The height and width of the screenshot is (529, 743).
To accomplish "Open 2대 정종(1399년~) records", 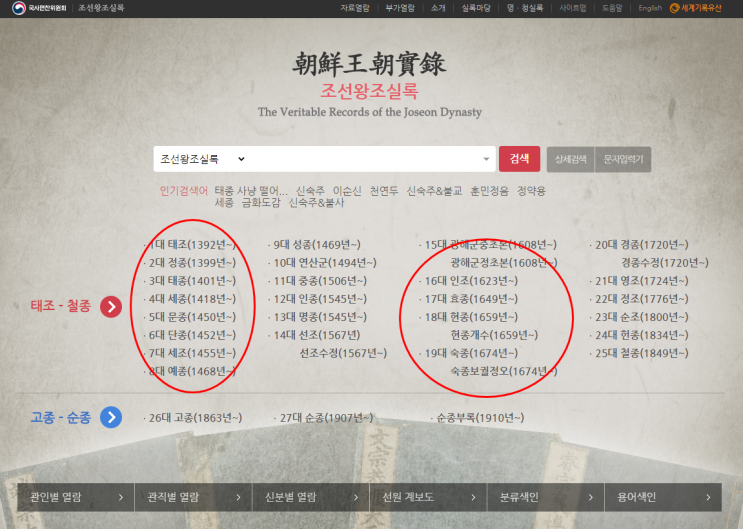I will [190, 263].
